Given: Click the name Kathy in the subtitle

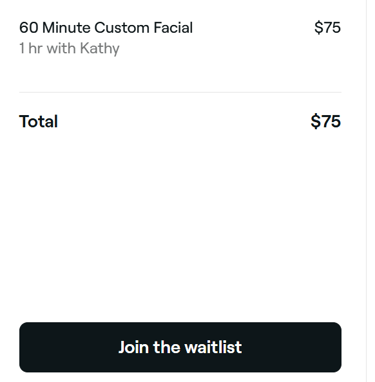Looking at the screenshot, I should (100, 49).
